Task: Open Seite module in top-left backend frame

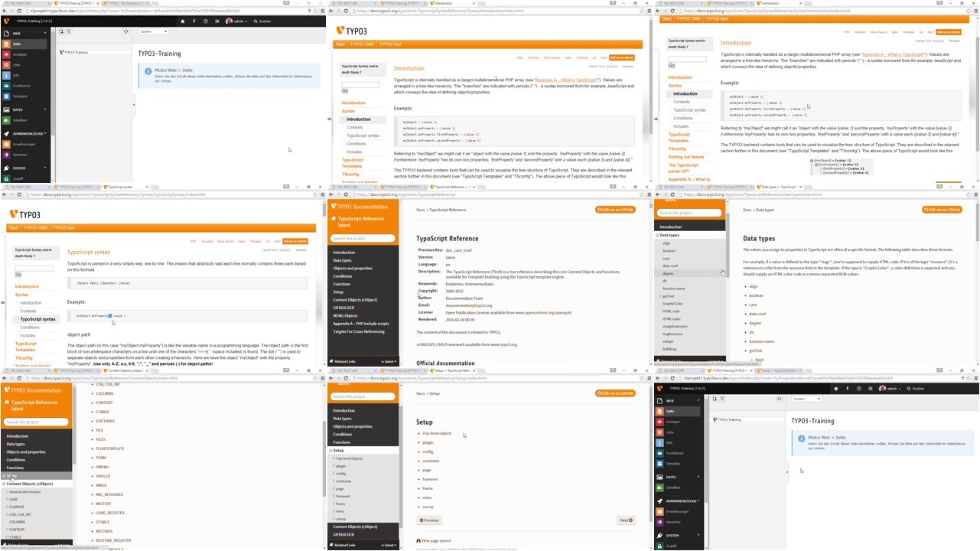Action: (24, 44)
